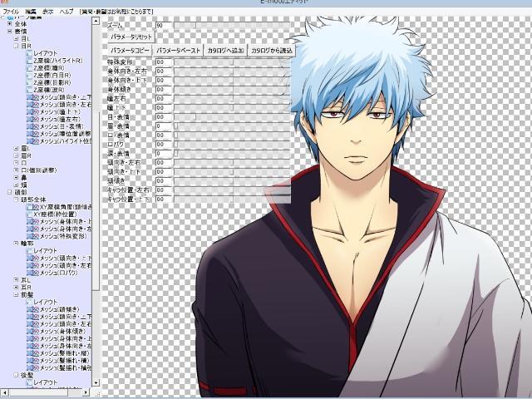Image resolution: width=532 pixels, height=399 pixels.
Task: Click the メッシュ(頭傾き) icon under 前髪
Action: coord(33,309)
